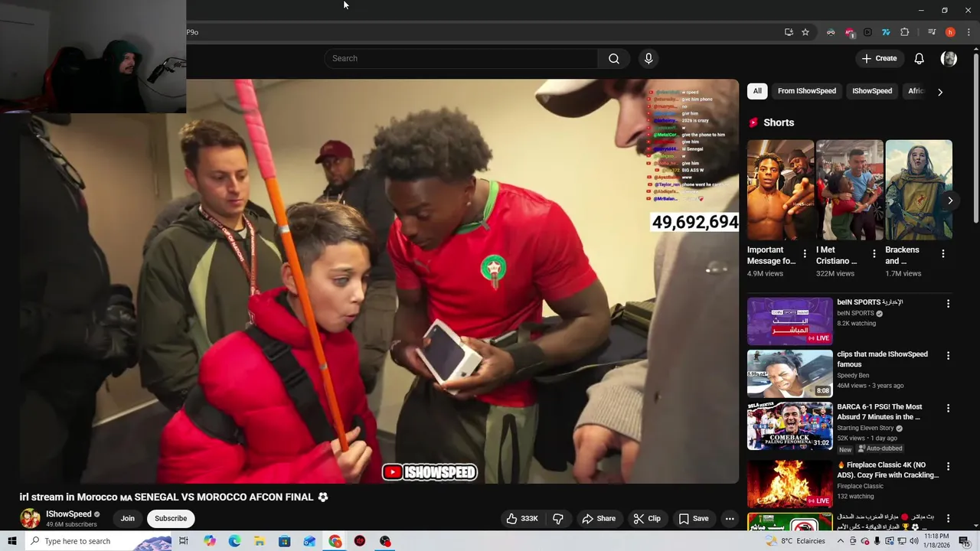The width and height of the screenshot is (980, 551).
Task: Launch Microsoft Edge from taskbar
Action: (234, 541)
